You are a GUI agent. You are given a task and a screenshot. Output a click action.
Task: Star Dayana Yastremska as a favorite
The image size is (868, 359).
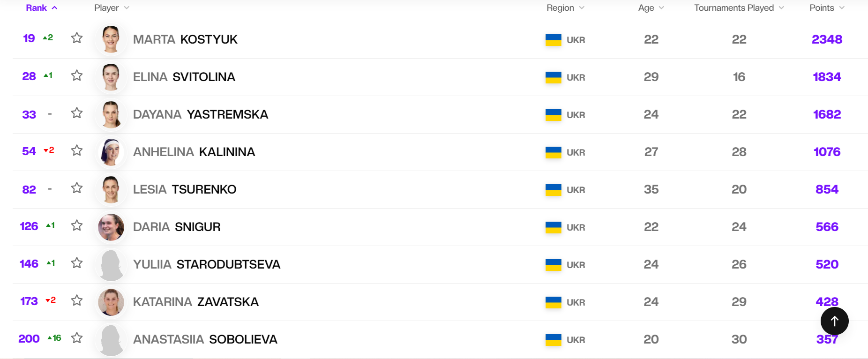[77, 113]
